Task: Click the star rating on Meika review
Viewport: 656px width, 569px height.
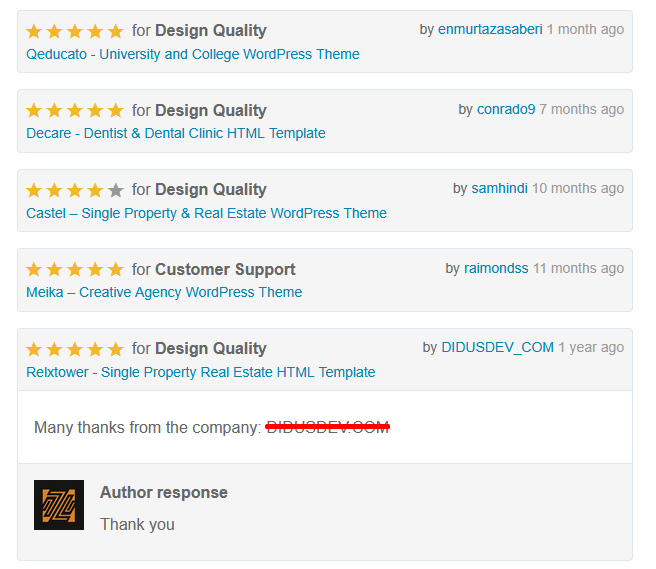Action: pos(75,269)
